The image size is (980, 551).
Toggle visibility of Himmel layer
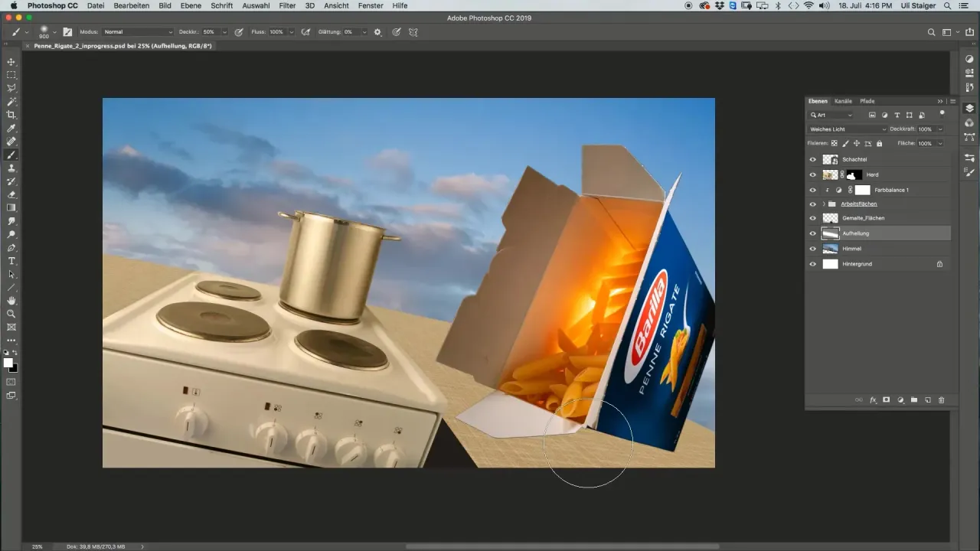pyautogui.click(x=812, y=249)
